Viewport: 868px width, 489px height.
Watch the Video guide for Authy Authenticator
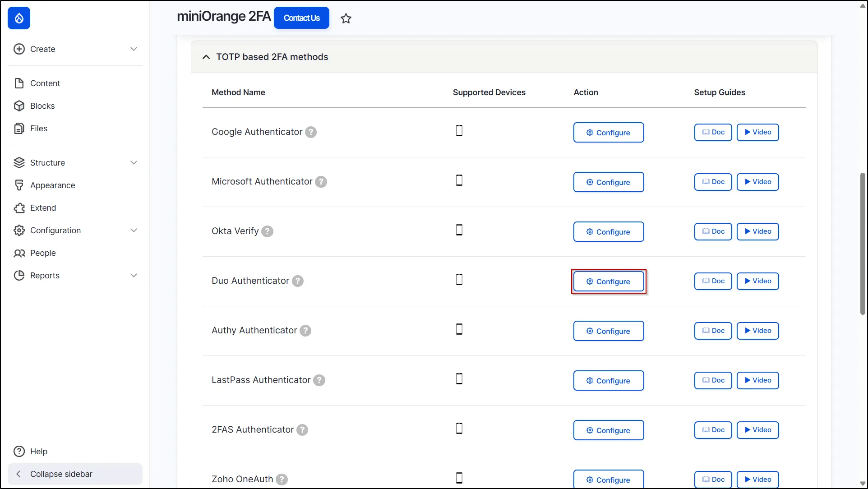(x=758, y=331)
